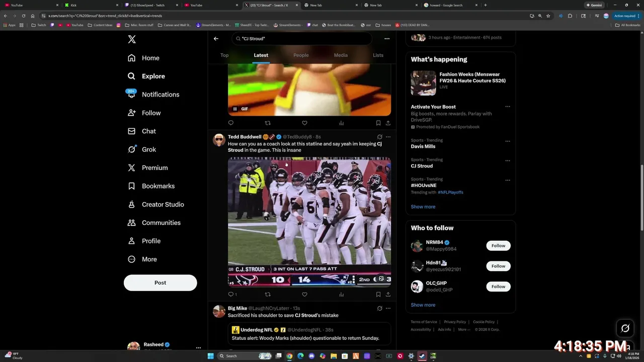
Task: Switch to the Top tab
Action: [224, 55]
